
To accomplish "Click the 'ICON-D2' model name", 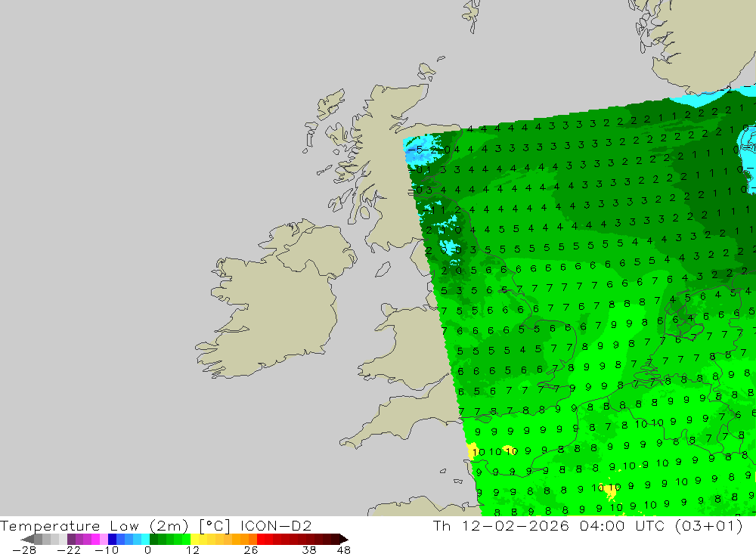I will [276, 525].
